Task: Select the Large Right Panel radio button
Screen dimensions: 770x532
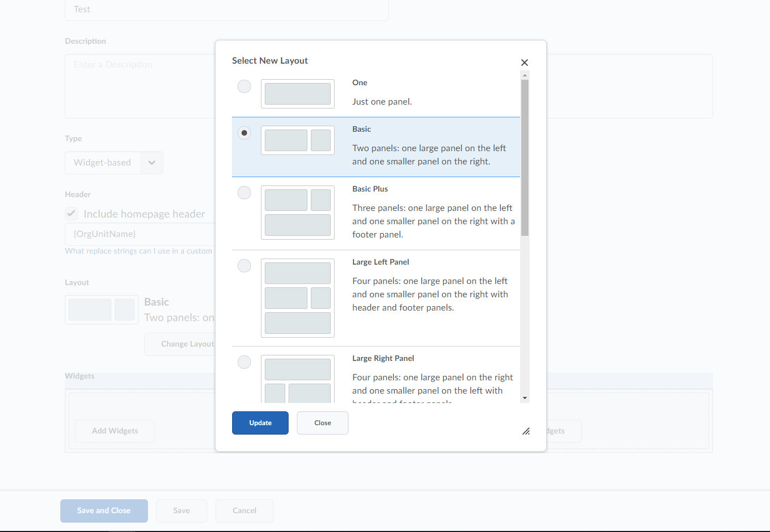Action: click(x=244, y=362)
